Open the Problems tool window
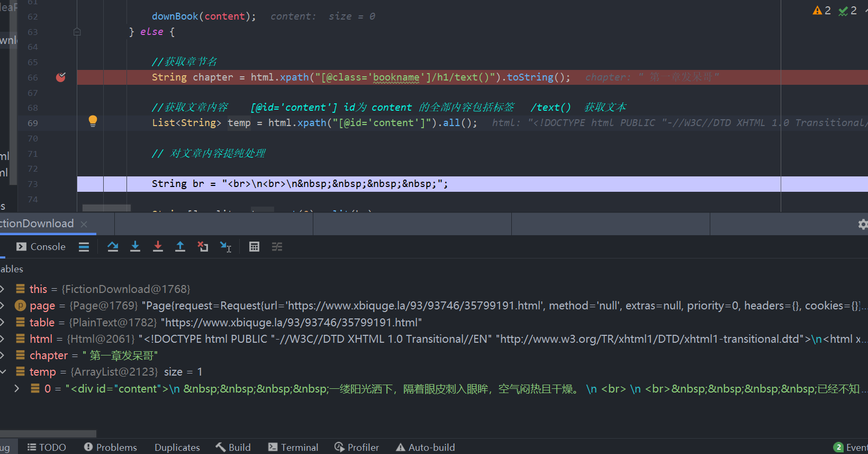 110,448
